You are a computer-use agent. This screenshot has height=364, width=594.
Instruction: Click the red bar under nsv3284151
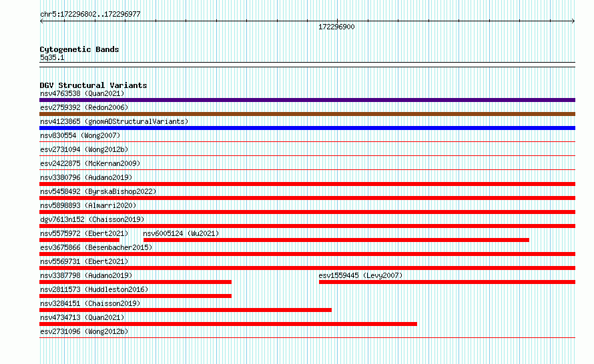point(186,310)
